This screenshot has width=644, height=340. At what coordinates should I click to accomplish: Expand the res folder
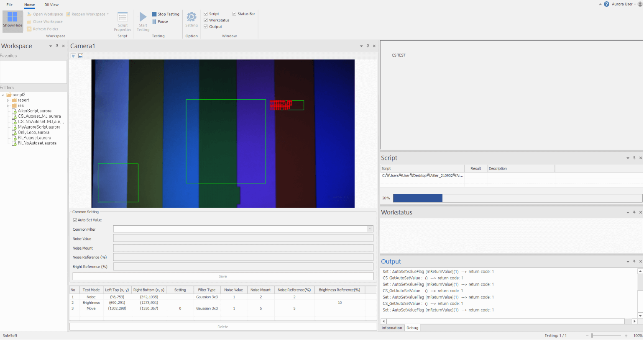[x=8, y=106]
